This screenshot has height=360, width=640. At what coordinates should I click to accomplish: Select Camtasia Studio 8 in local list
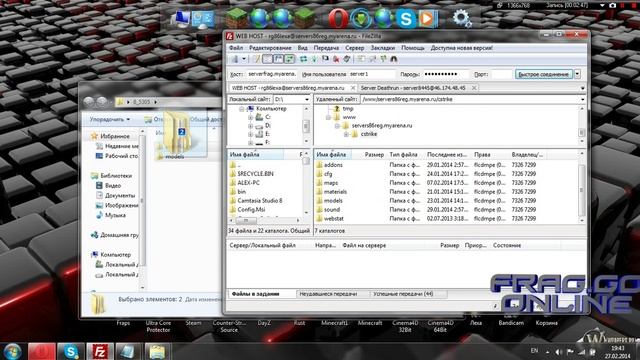[260, 201]
